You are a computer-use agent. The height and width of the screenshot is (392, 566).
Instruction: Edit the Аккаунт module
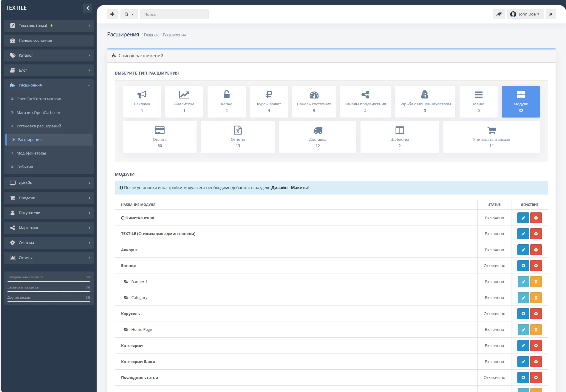[523, 250]
